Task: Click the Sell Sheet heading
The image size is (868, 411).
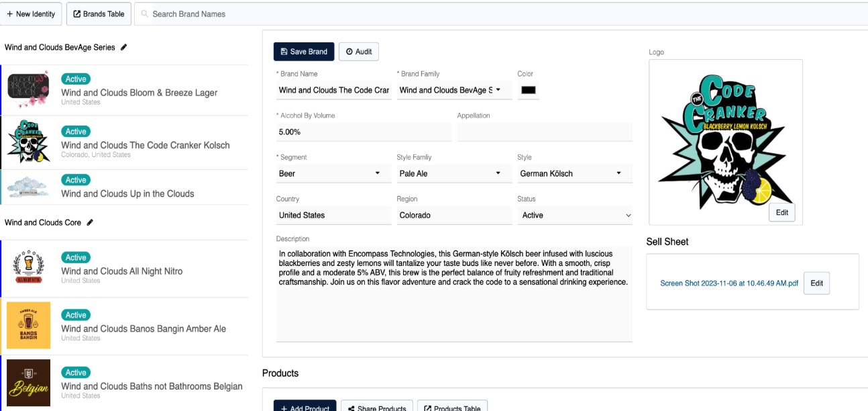Action: pyautogui.click(x=667, y=242)
